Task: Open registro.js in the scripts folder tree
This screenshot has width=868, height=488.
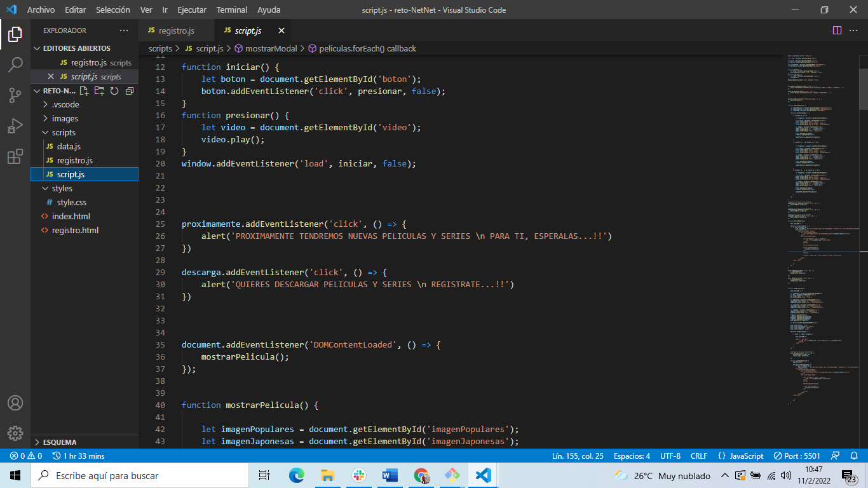Action: tap(84, 161)
